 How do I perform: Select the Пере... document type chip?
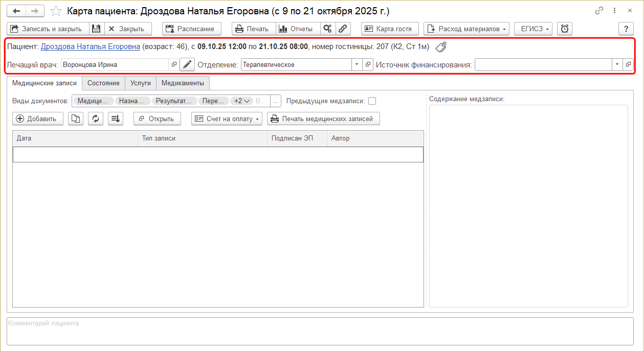tap(213, 101)
